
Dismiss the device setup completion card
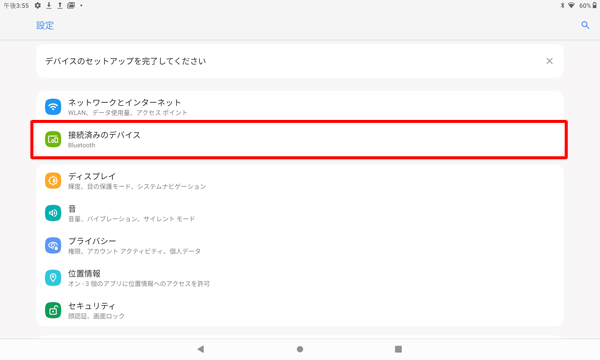tap(549, 61)
